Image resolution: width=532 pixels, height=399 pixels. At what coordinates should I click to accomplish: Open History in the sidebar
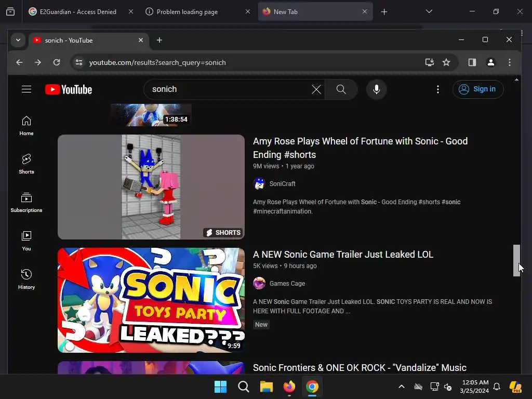coord(26,280)
